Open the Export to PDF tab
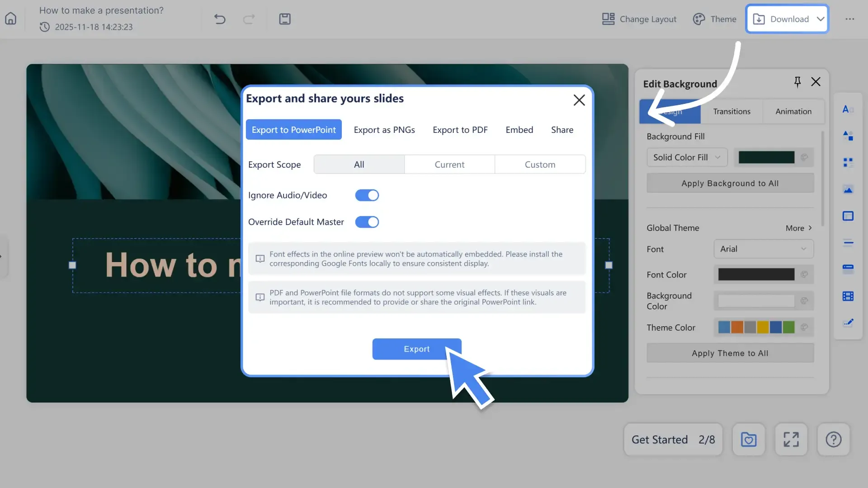The height and width of the screenshot is (488, 868). tap(460, 130)
